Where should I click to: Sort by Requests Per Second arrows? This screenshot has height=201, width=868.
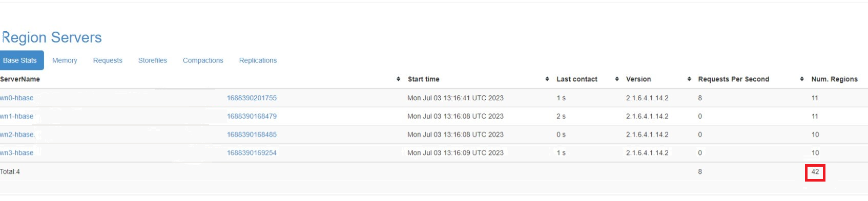pos(802,79)
